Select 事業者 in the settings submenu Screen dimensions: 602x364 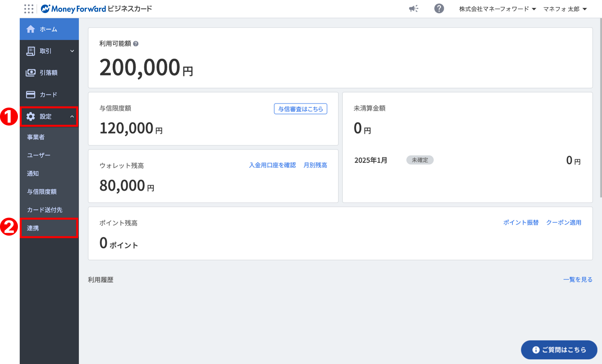[36, 137]
